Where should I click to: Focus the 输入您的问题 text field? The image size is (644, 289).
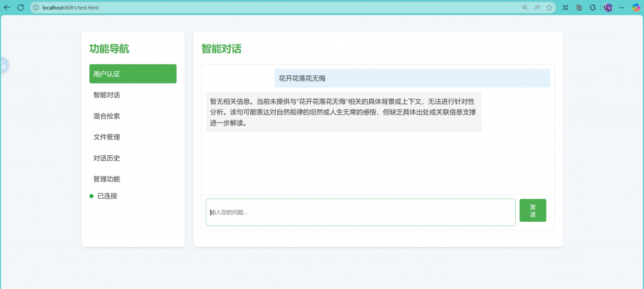point(360,212)
